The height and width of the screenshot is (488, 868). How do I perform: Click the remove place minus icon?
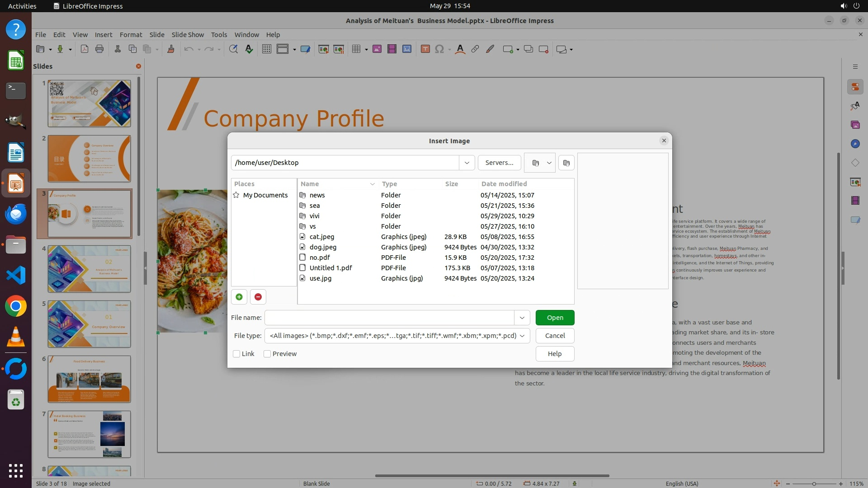point(258,297)
